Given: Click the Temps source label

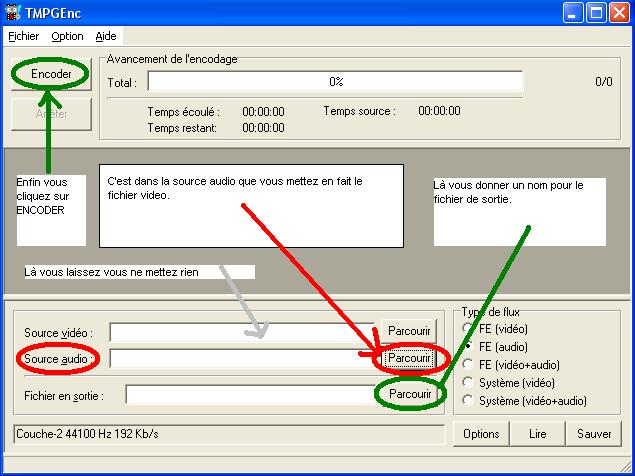Looking at the screenshot, I should [x=359, y=111].
